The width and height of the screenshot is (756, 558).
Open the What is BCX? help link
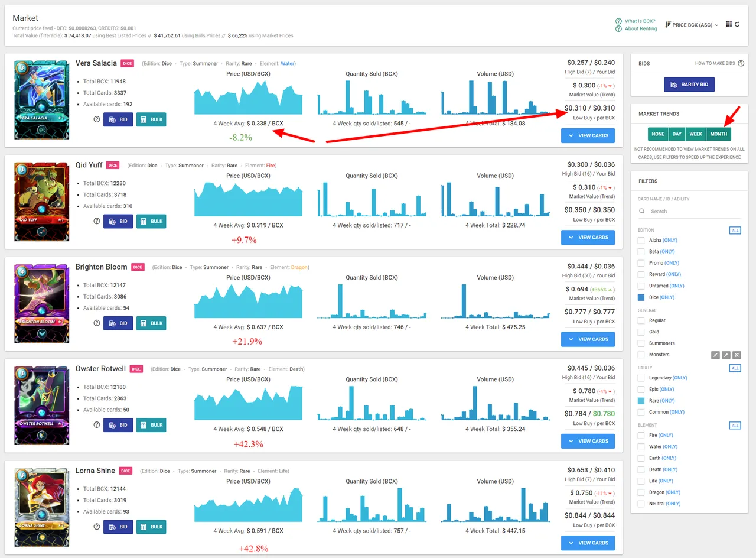(x=635, y=21)
